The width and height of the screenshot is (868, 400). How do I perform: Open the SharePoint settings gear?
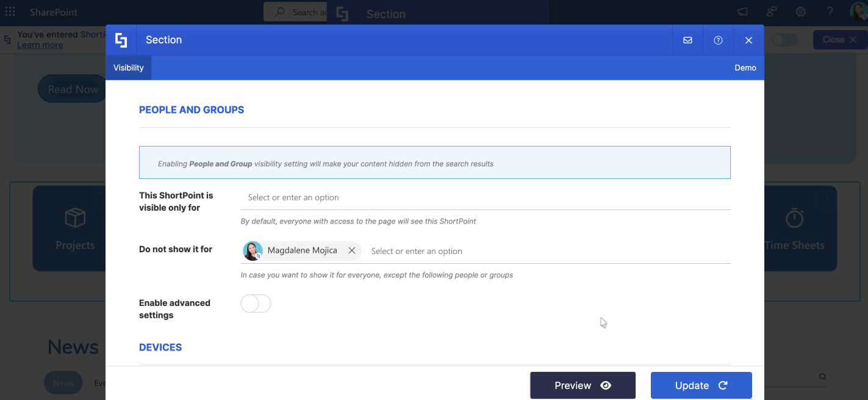point(800,11)
